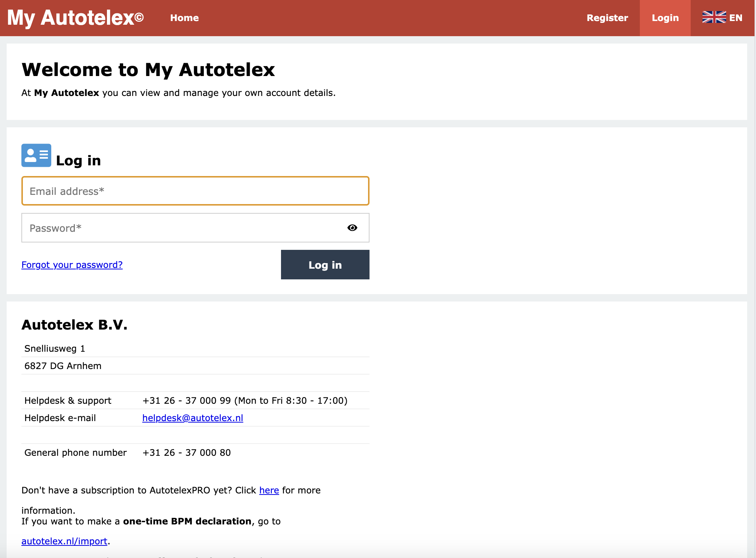Follow the 'here' AutotelexPRO subscription link
Viewport: 756px width, 558px height.
(269, 490)
